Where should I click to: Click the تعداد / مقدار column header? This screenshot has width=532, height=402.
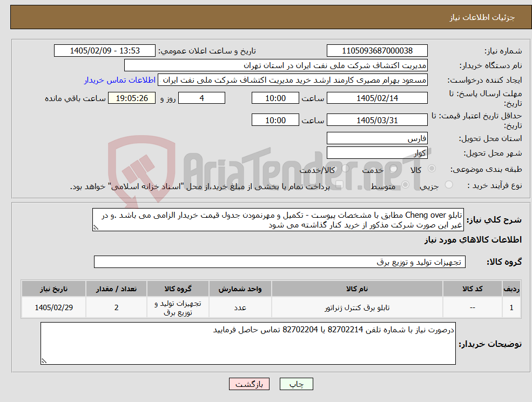(x=116, y=289)
